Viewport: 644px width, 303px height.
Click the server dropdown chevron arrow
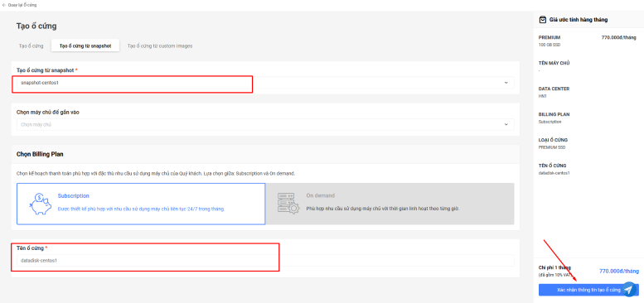click(x=506, y=125)
